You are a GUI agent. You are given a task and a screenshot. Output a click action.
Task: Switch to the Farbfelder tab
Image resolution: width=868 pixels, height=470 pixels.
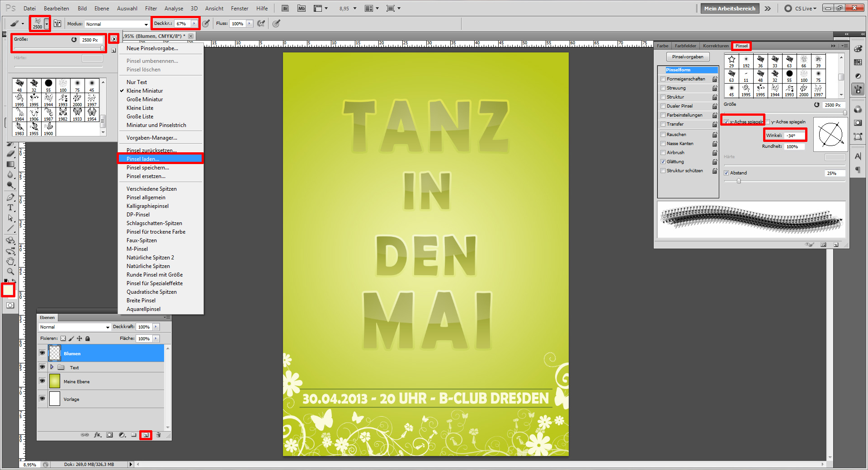point(685,46)
